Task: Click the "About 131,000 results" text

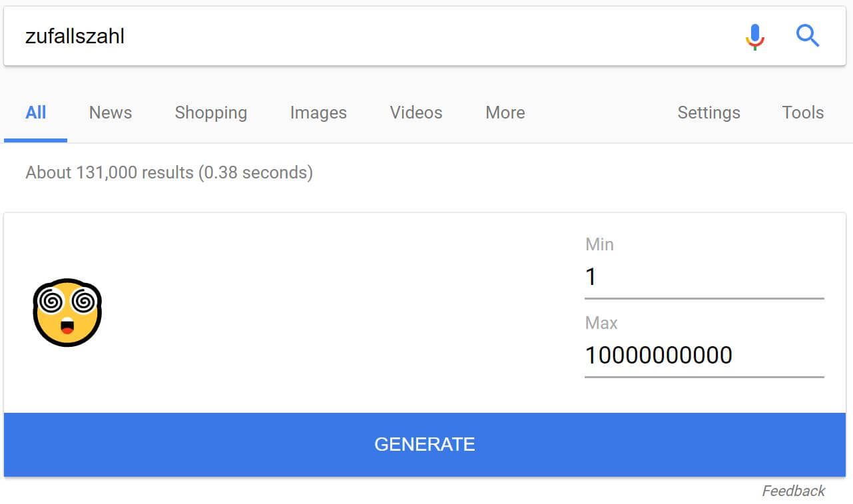Action: click(169, 172)
